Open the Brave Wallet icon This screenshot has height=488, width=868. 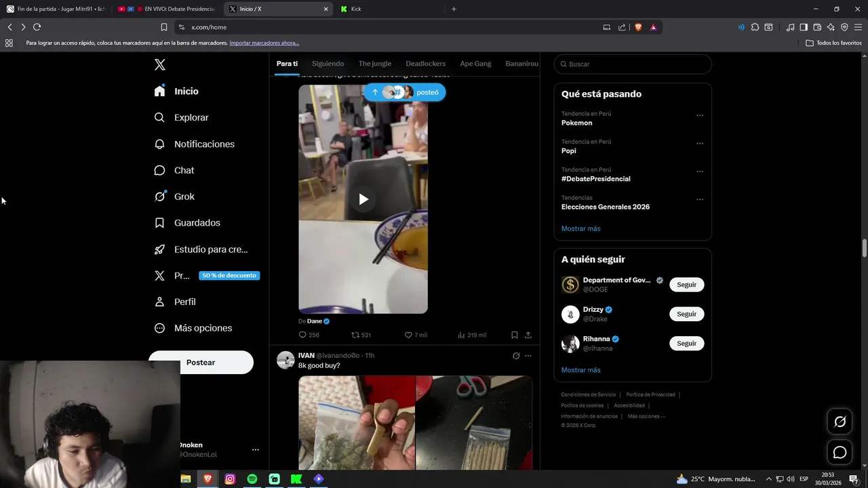[817, 27]
